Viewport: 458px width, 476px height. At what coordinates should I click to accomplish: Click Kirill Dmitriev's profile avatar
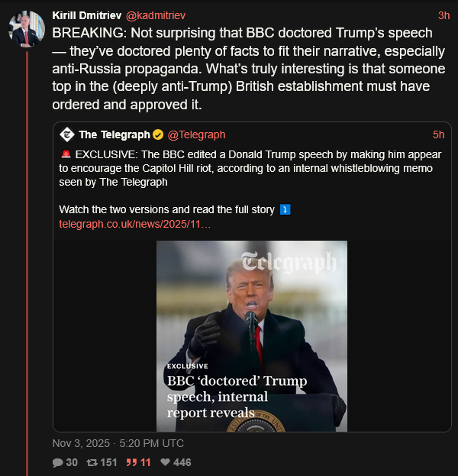point(25,28)
